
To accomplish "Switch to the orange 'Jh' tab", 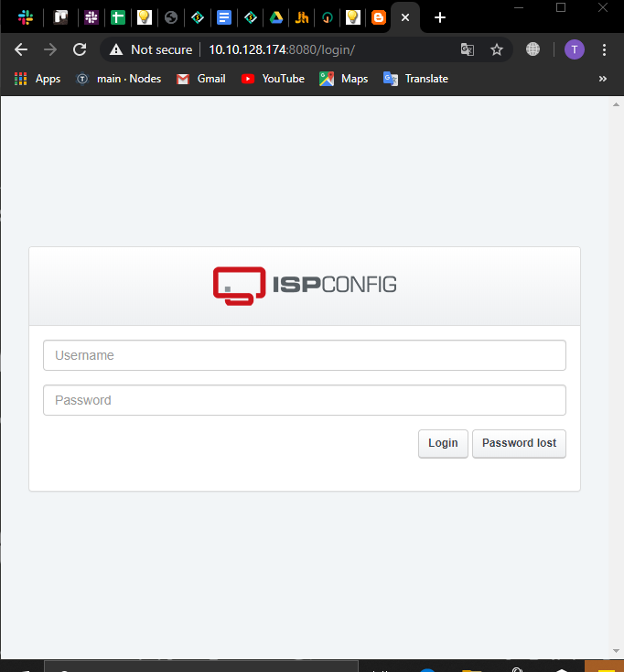I will (302, 17).
